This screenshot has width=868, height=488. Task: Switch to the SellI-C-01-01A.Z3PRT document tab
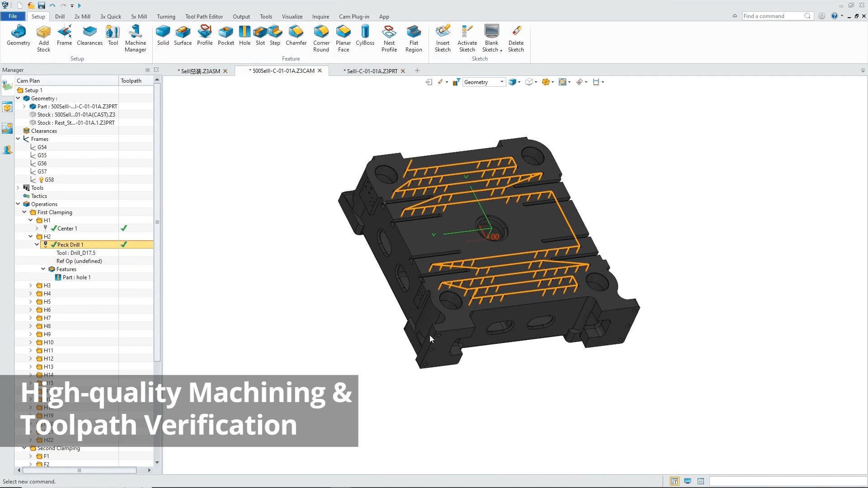point(372,71)
